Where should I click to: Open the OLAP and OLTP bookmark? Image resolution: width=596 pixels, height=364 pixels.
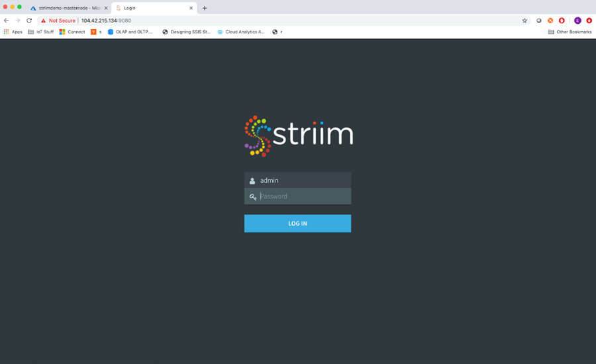point(130,32)
